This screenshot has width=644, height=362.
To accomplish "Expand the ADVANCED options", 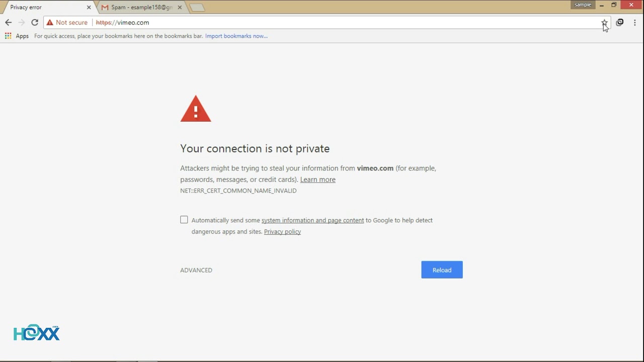I will coord(196,270).
